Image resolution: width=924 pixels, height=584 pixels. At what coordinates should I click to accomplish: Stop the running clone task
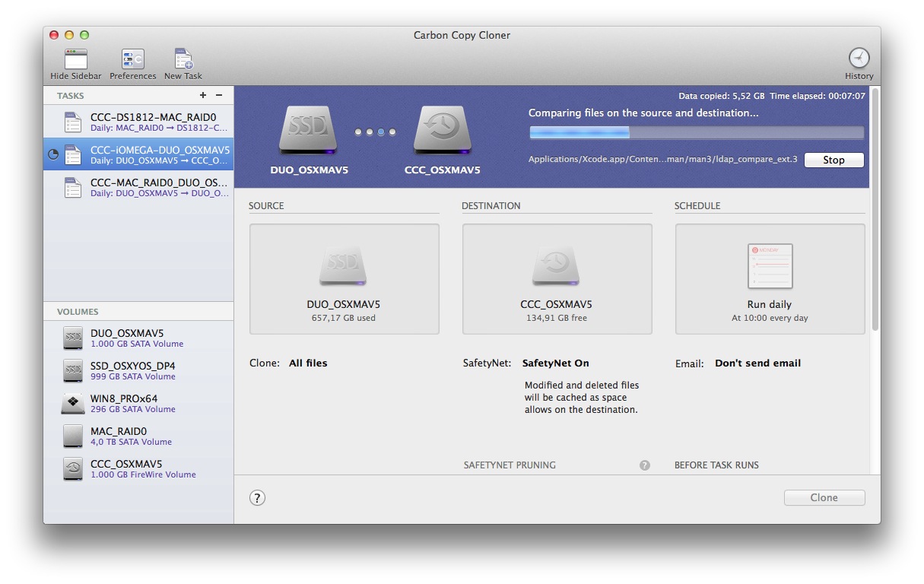click(x=834, y=160)
